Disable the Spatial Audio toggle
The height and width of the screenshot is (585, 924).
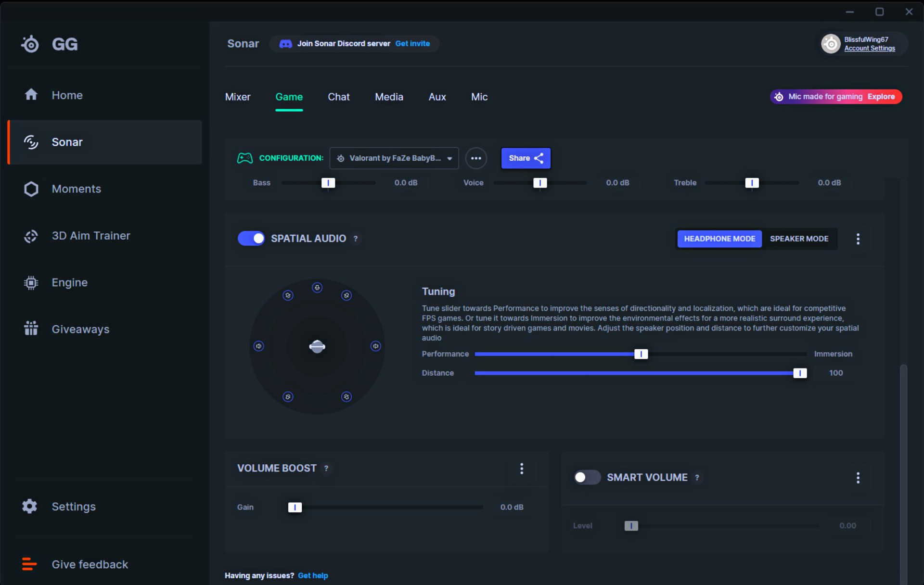[251, 238]
